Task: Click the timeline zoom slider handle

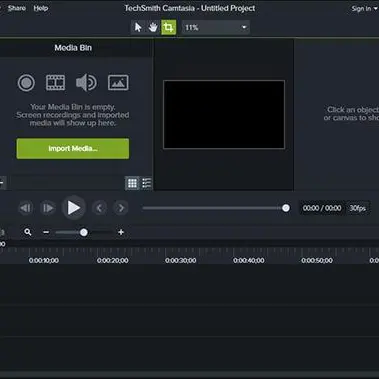Action: 84,232
